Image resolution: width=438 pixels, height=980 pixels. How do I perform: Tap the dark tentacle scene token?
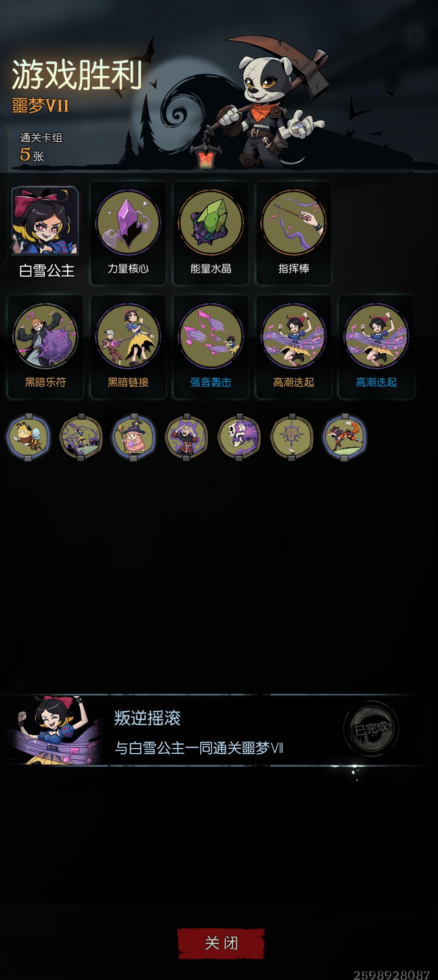pos(81,437)
